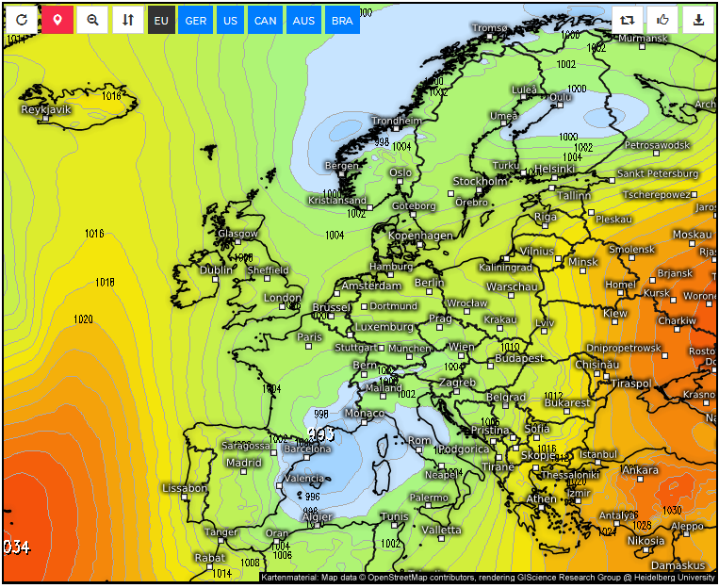
Task: Select the EU region tab
Action: tap(161, 21)
